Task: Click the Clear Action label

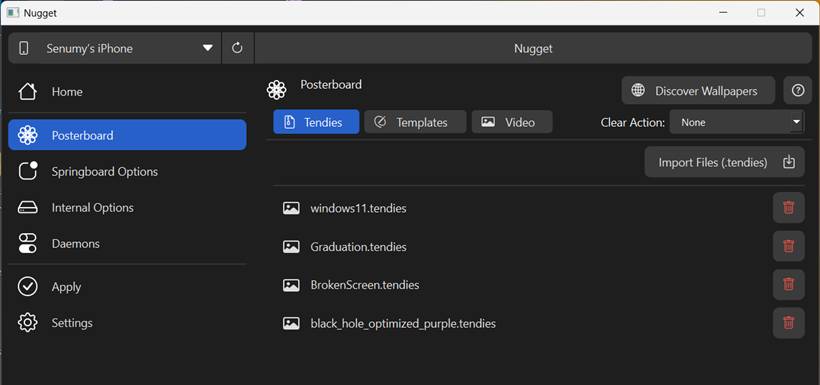Action: [632, 122]
